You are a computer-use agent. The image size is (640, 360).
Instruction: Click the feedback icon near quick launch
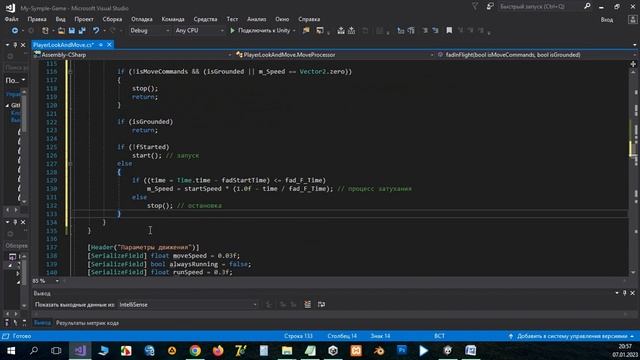click(x=490, y=7)
